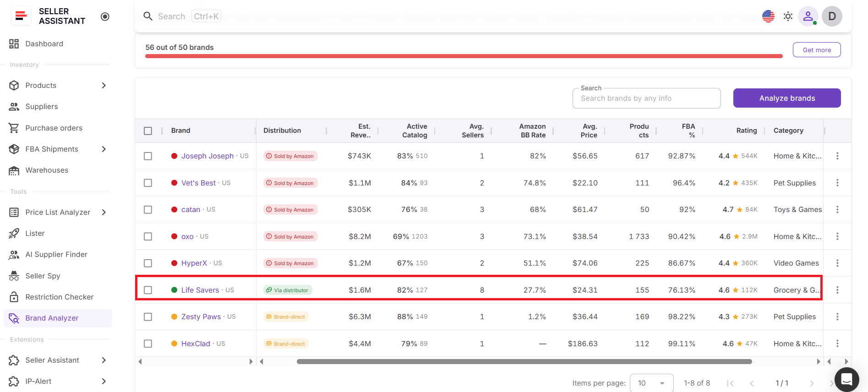Open the HexClad brand link
Screen dimensions: 868x392
[196, 344]
